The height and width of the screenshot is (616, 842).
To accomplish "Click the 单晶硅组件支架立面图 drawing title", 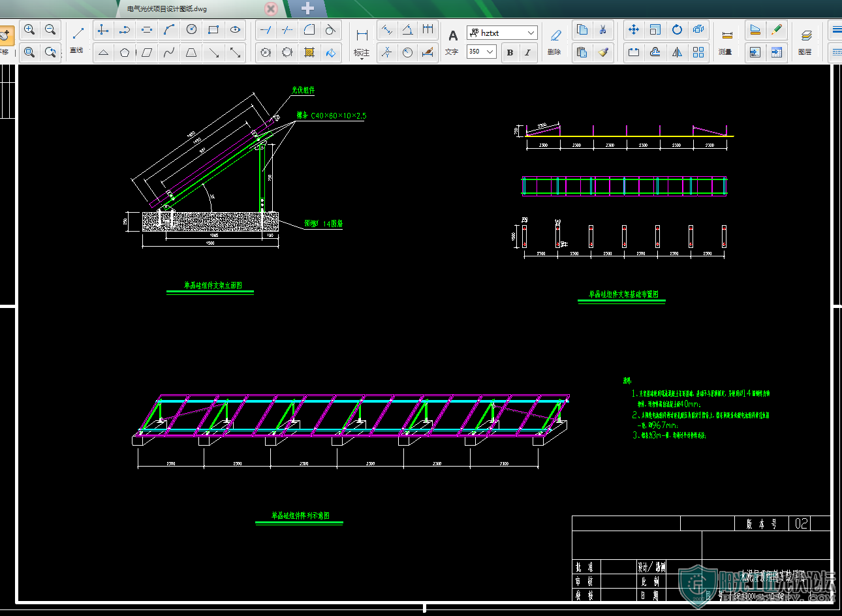I will tap(213, 285).
